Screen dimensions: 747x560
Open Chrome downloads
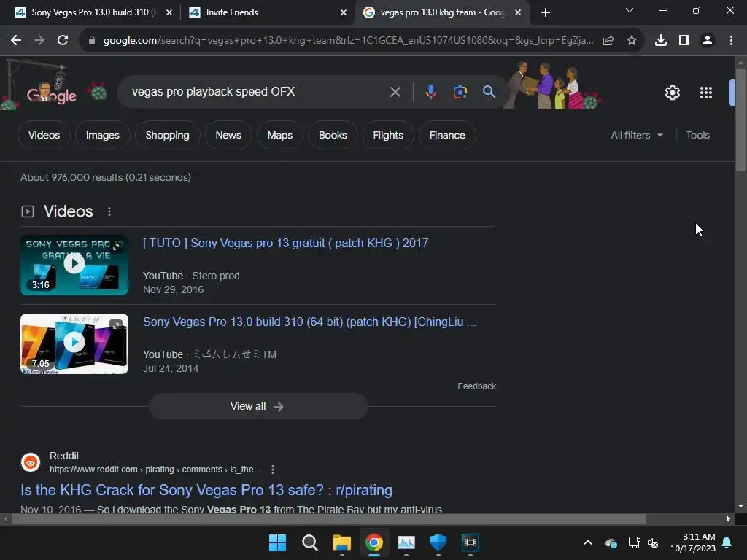[661, 41]
